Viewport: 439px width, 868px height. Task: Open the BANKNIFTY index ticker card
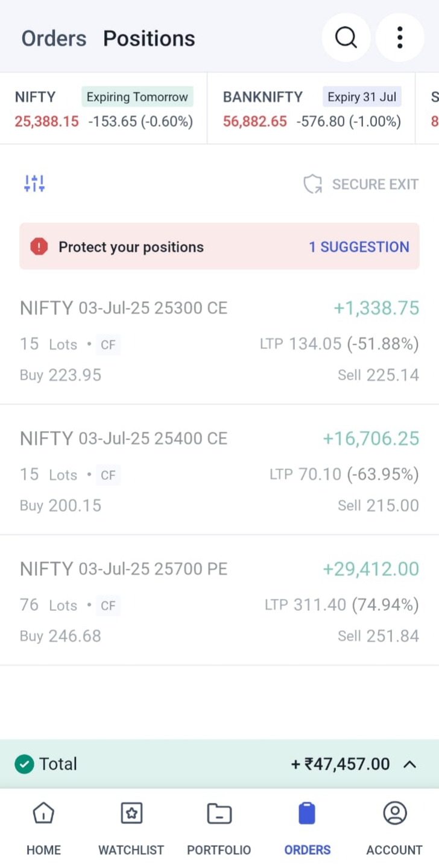(x=311, y=109)
